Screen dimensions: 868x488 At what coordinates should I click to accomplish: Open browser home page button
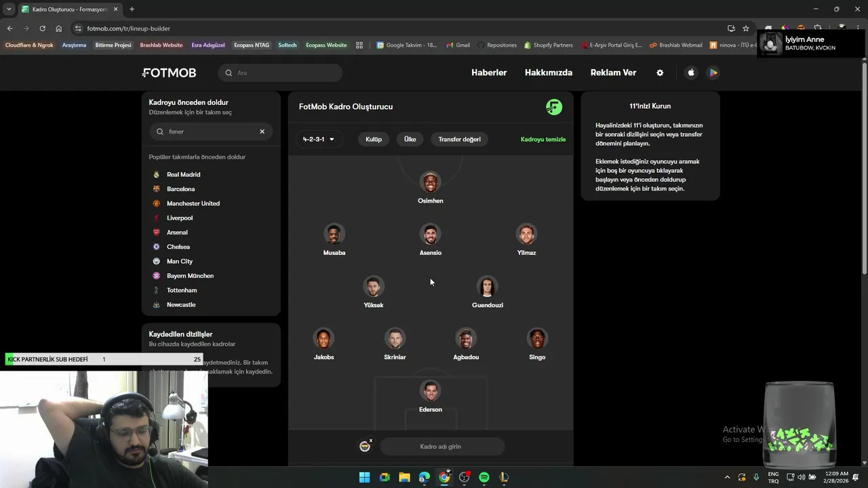click(x=58, y=28)
